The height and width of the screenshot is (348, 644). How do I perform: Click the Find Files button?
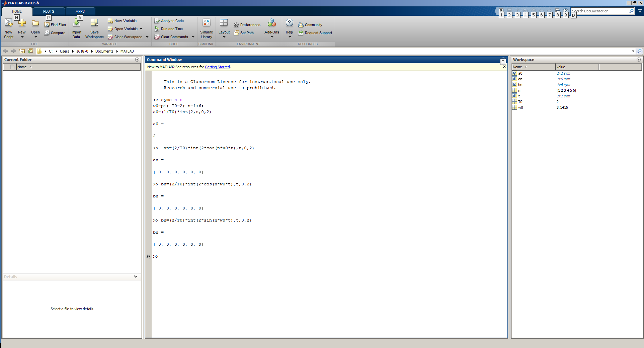55,25
